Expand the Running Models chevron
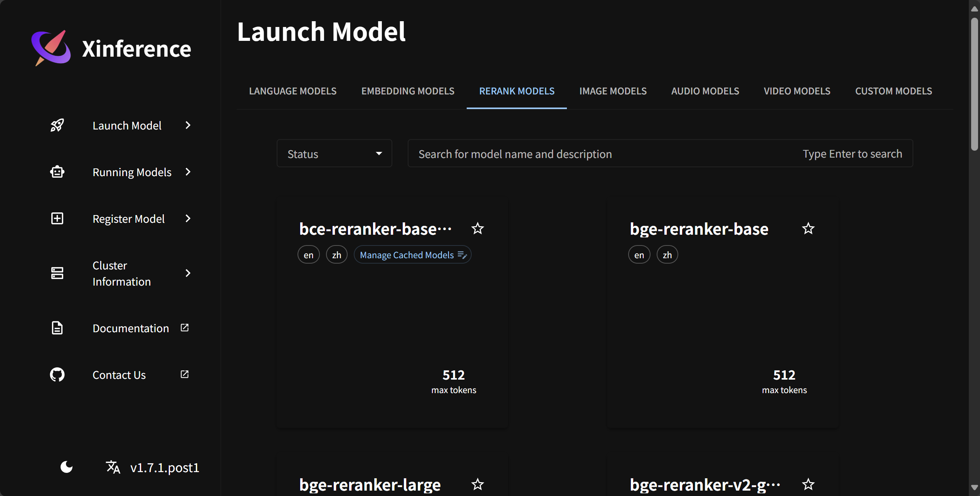 (188, 172)
